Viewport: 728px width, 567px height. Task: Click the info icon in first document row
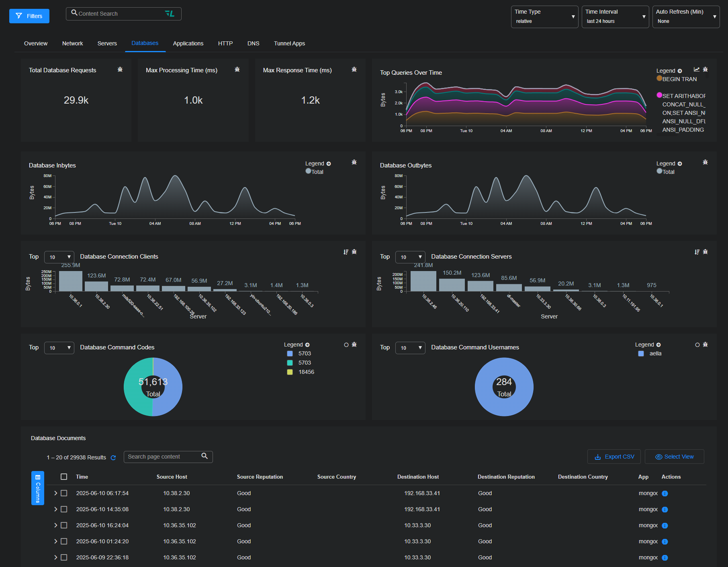(x=665, y=494)
